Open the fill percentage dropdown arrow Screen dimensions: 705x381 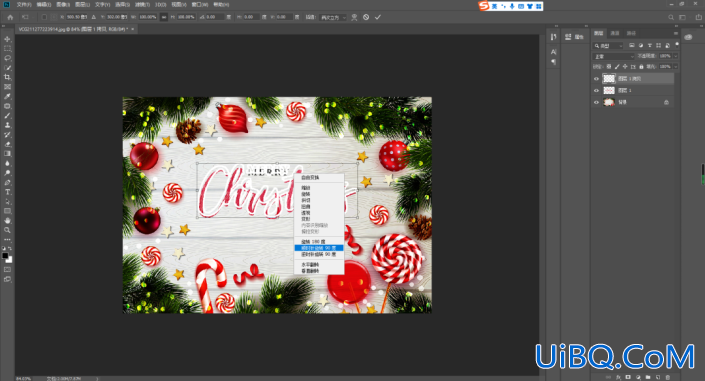tap(676, 67)
